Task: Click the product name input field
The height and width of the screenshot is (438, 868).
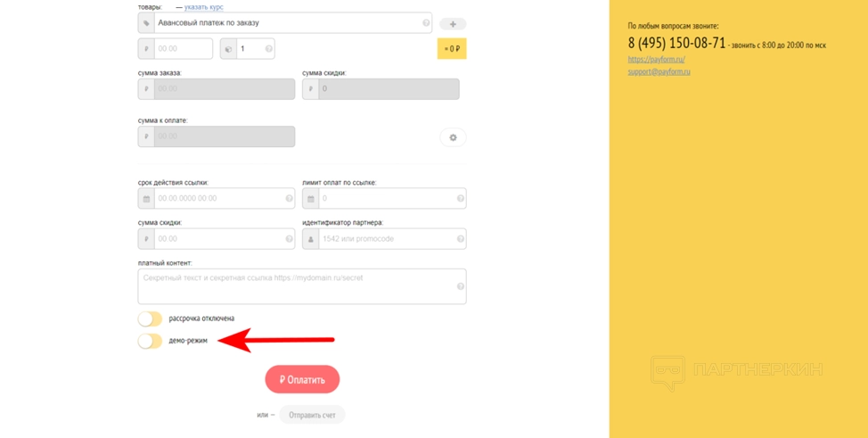Action: tap(285, 23)
